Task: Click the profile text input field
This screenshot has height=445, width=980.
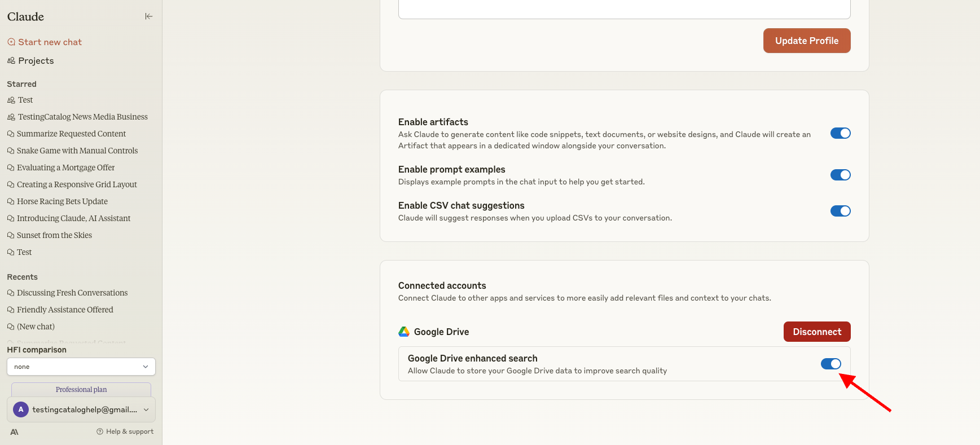Action: pos(624,10)
